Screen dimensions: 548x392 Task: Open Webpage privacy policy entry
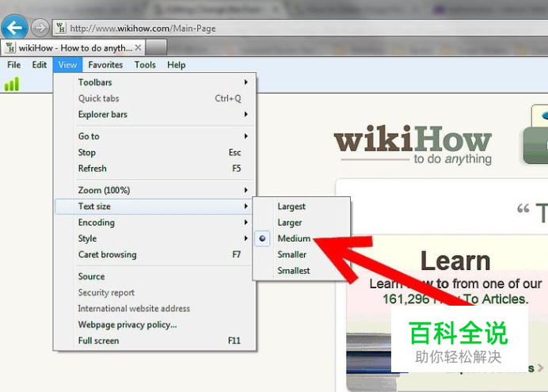155,325
